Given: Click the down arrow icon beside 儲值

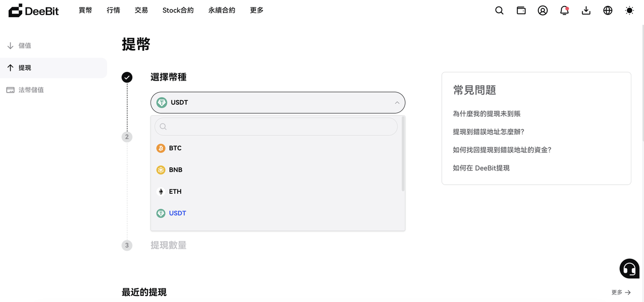Looking at the screenshot, I should pyautogui.click(x=10, y=45).
